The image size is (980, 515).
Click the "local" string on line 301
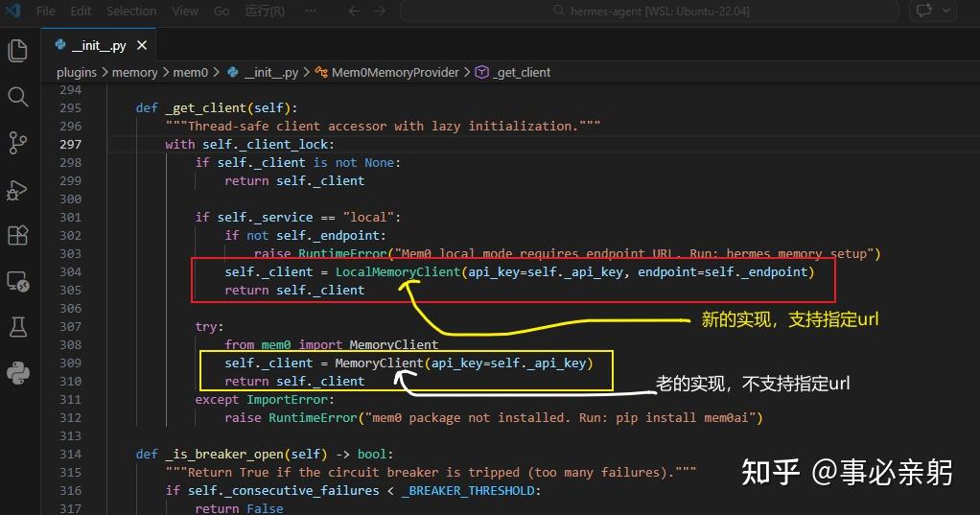(x=368, y=218)
